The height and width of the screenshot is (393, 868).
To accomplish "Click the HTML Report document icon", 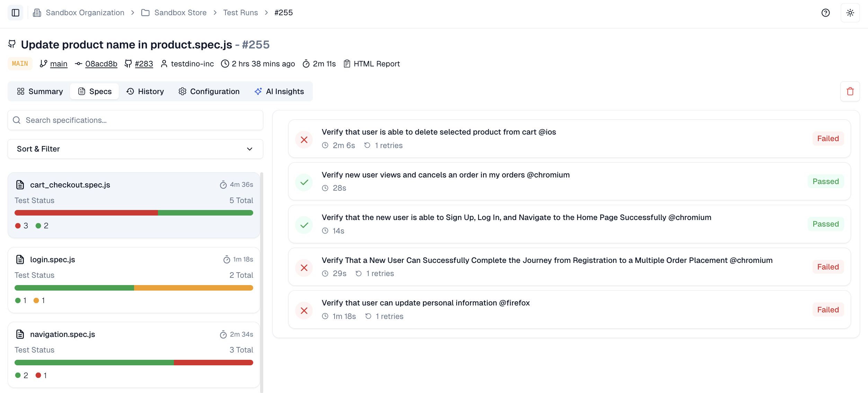I will (x=347, y=64).
